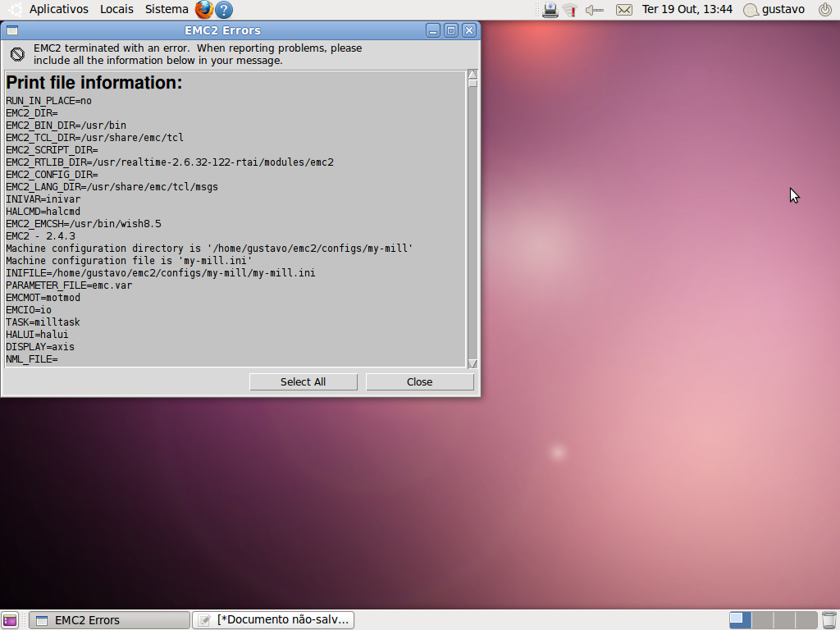840x630 pixels.
Task: Open the Sistema menu
Action: click(x=167, y=9)
